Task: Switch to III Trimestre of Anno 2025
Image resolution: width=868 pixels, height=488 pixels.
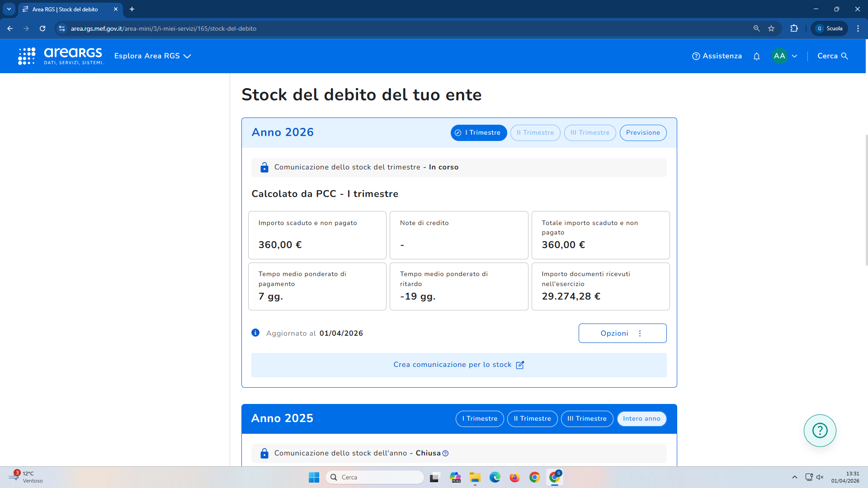Action: click(x=586, y=419)
